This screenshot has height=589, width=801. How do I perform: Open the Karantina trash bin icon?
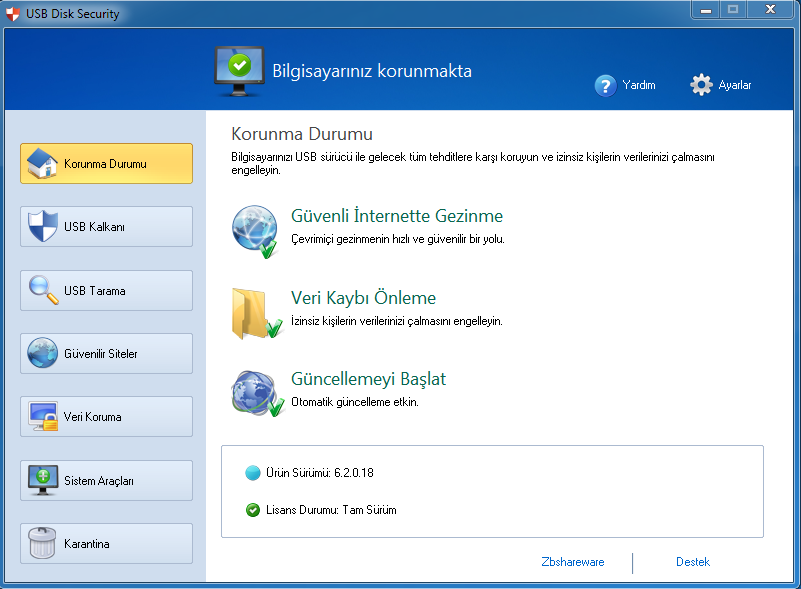(x=42, y=543)
